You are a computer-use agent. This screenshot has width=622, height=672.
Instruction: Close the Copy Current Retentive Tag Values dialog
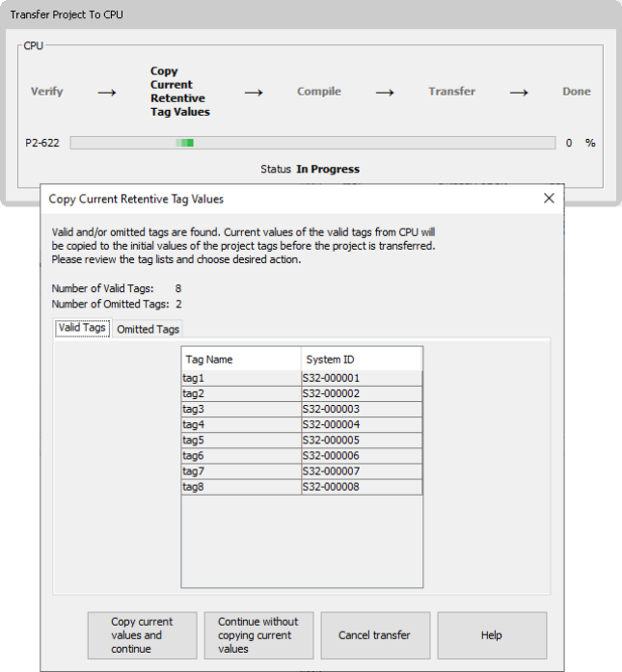pyautogui.click(x=549, y=199)
